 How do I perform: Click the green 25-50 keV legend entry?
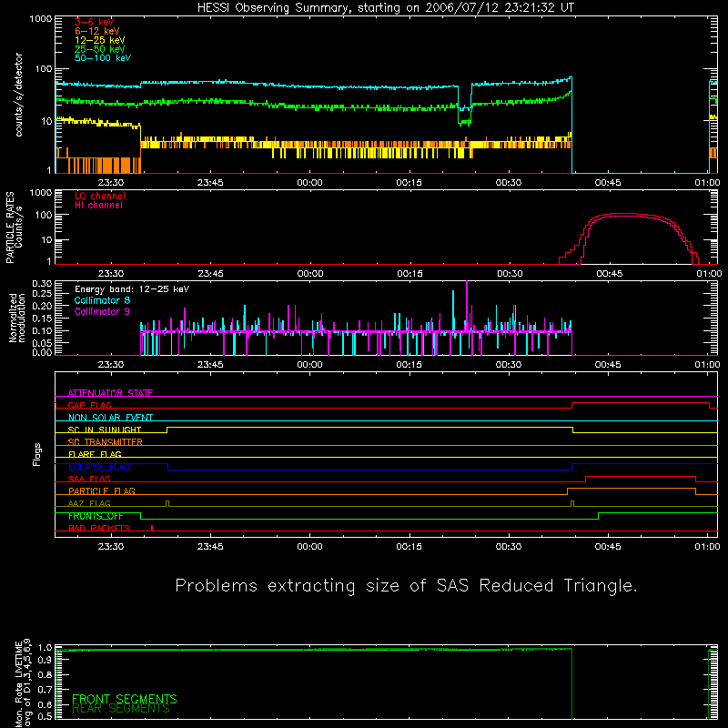(x=99, y=49)
